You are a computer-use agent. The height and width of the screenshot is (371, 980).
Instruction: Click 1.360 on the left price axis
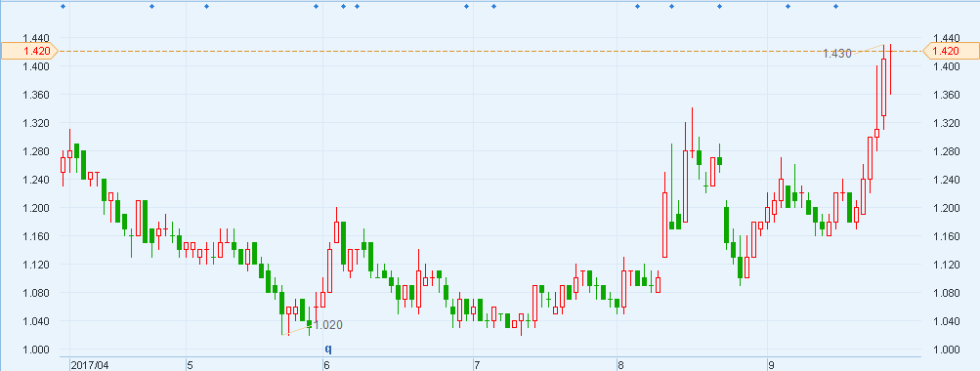pyautogui.click(x=36, y=95)
